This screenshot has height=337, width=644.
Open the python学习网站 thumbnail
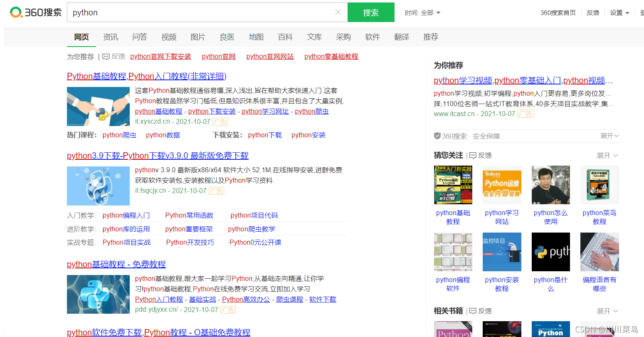tap(502, 185)
